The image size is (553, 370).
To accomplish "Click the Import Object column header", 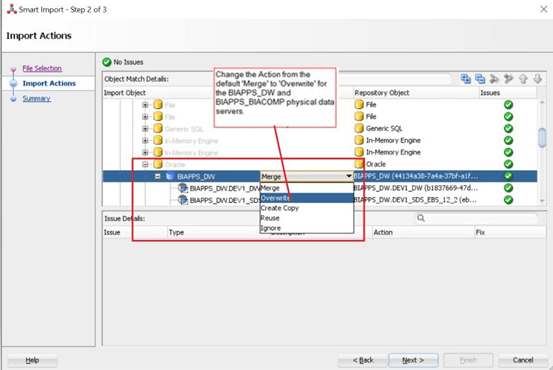I will tap(182, 93).
